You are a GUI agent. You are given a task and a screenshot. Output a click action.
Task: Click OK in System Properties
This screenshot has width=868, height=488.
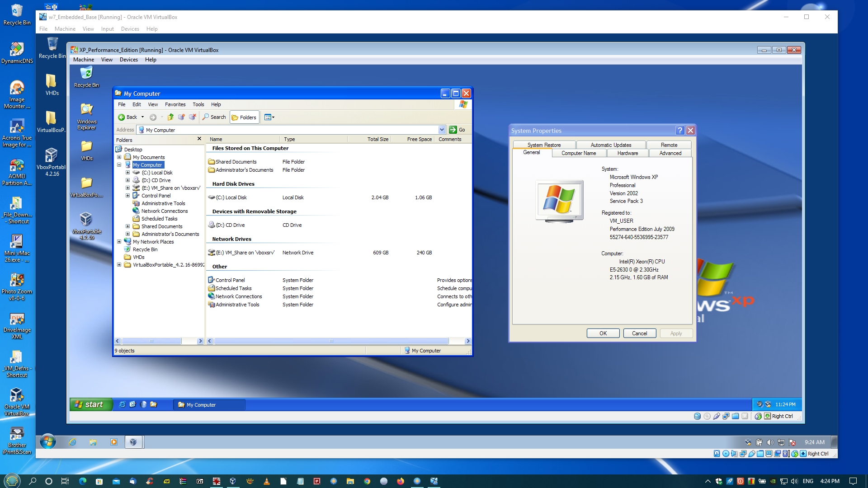(603, 333)
